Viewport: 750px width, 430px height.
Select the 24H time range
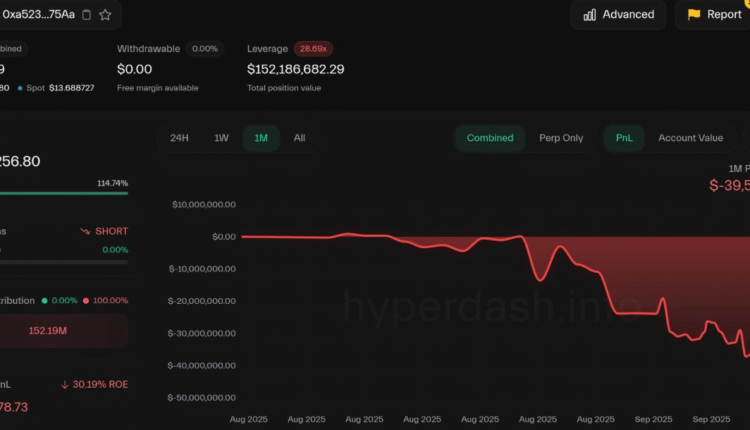click(179, 138)
